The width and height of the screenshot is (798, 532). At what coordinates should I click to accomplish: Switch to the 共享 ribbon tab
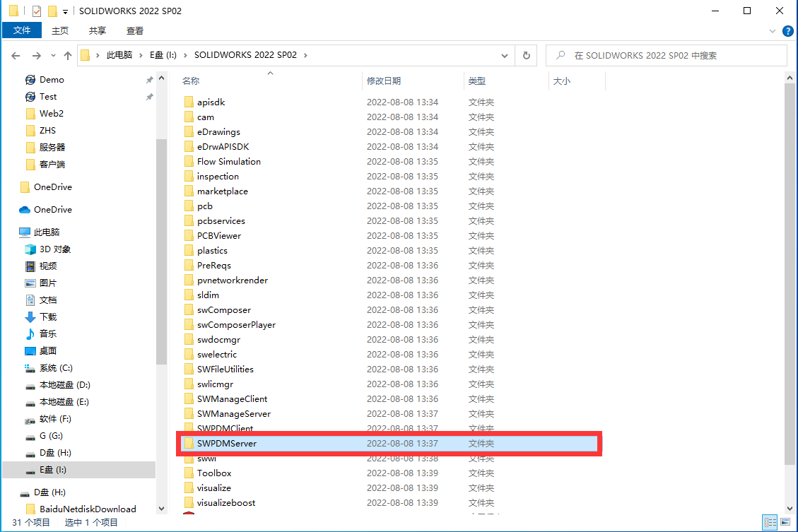[x=98, y=30]
